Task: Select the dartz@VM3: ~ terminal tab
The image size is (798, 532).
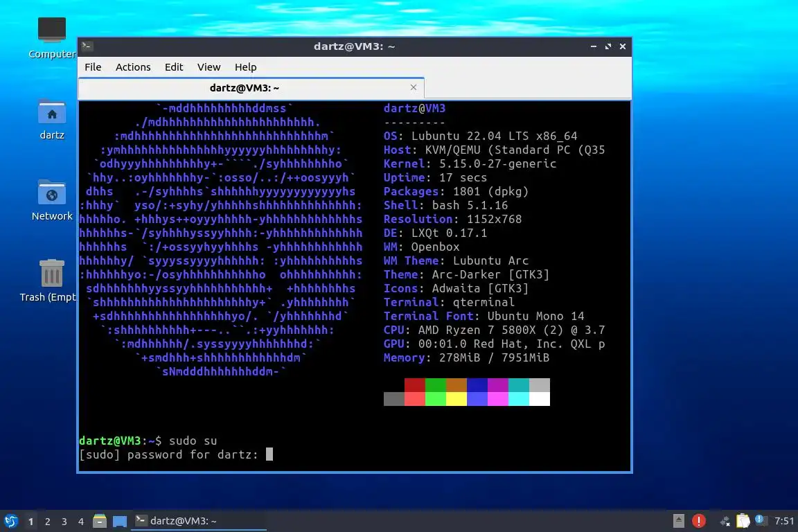Action: click(x=251, y=88)
